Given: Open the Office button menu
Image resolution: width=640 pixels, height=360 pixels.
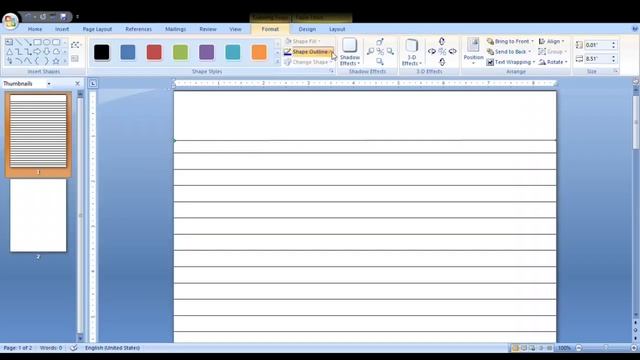Looking at the screenshot, I should click(x=10, y=20).
